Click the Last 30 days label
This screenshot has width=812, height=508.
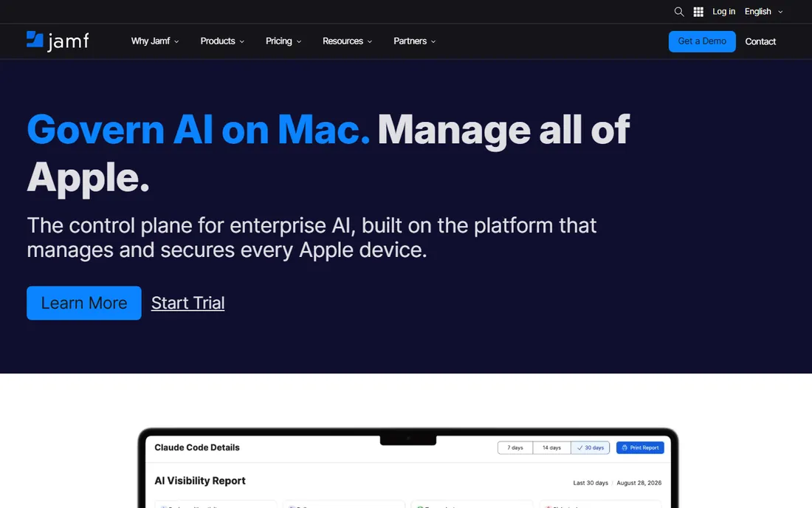(x=591, y=483)
